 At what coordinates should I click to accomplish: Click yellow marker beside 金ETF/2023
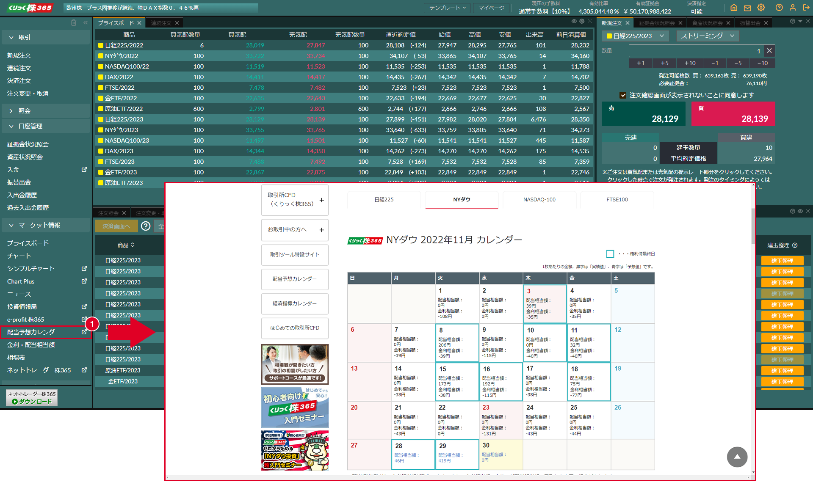tap(101, 172)
